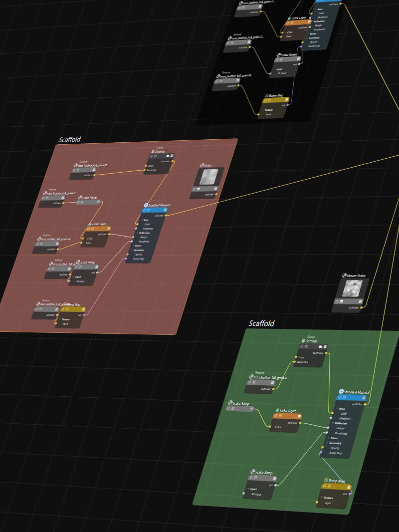Click the Noise node preview thumbnail
Viewport: 399px width, 532px height.
pos(209,177)
